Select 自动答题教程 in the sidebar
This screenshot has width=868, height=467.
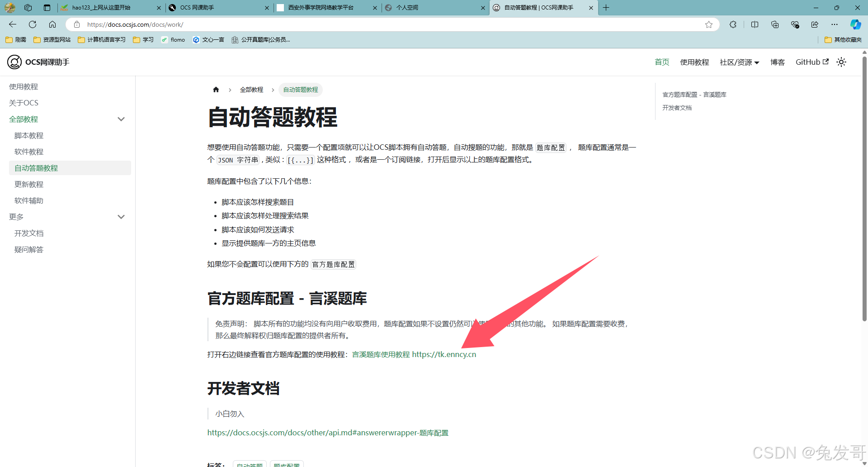[70, 168]
